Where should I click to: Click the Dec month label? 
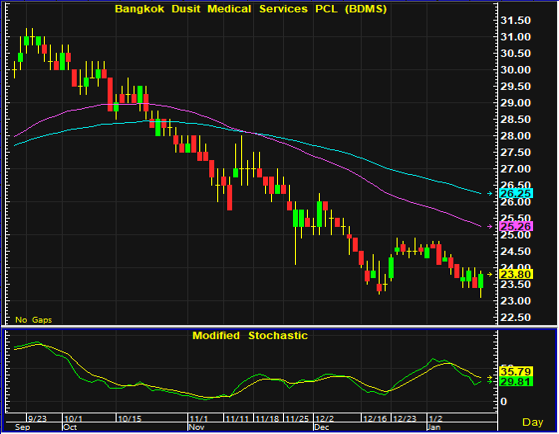(322, 427)
